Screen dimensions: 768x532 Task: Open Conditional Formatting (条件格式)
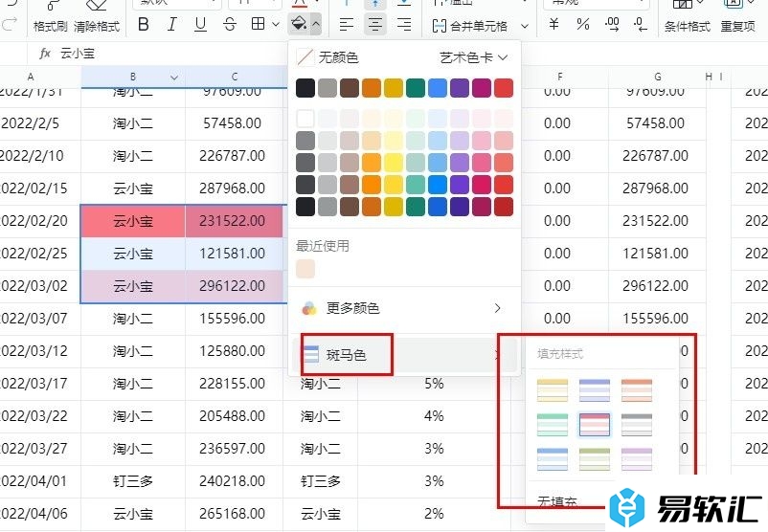point(688,17)
